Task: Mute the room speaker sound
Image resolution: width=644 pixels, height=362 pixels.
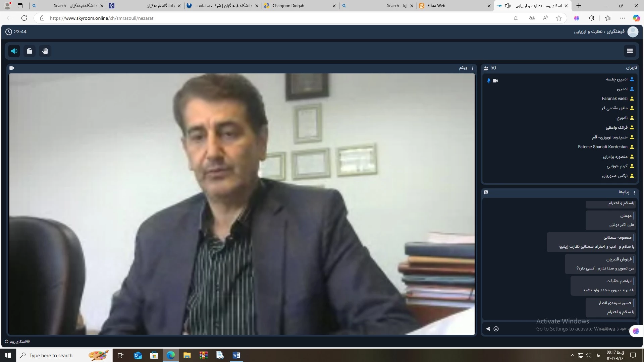Action: [x=14, y=51]
